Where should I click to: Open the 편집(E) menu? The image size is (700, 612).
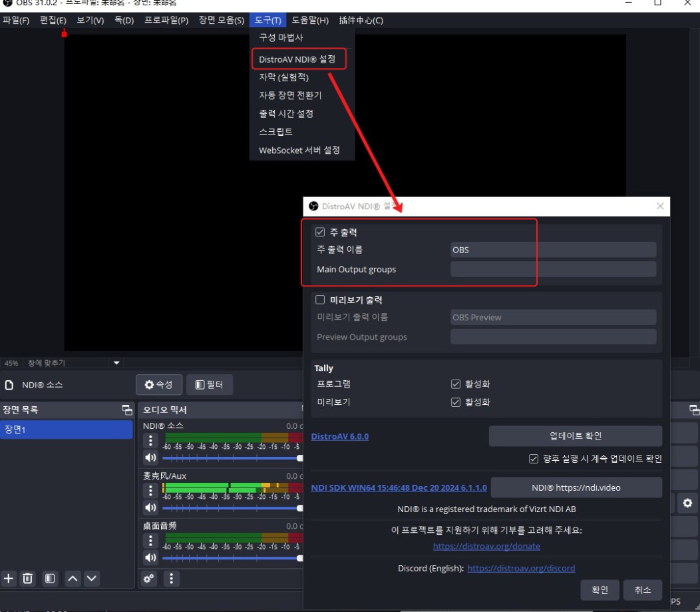(x=53, y=20)
